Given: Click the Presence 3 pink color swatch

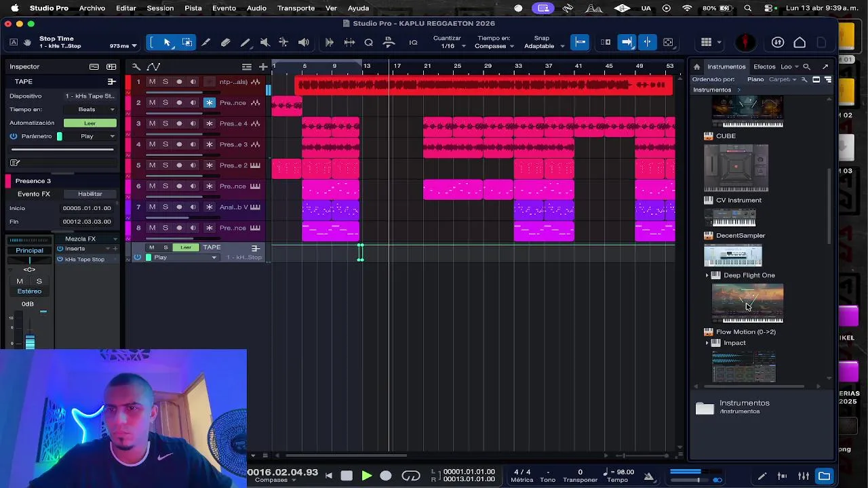Looking at the screenshot, I should [8, 181].
